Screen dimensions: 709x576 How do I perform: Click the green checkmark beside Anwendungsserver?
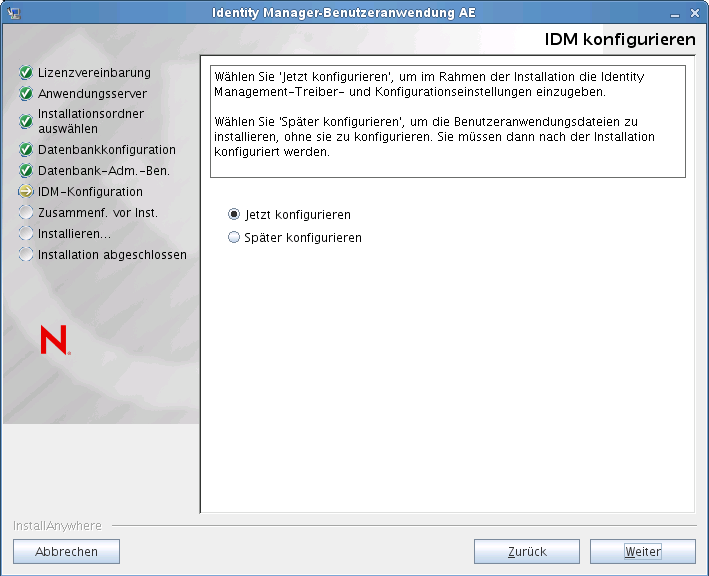point(26,94)
